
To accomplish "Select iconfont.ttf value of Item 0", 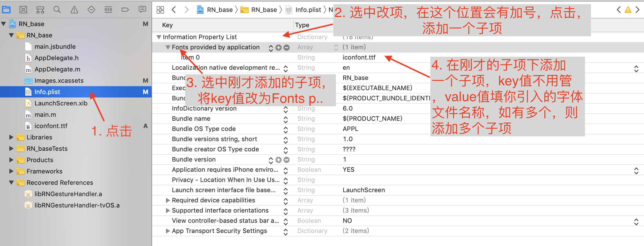I will (x=359, y=58).
